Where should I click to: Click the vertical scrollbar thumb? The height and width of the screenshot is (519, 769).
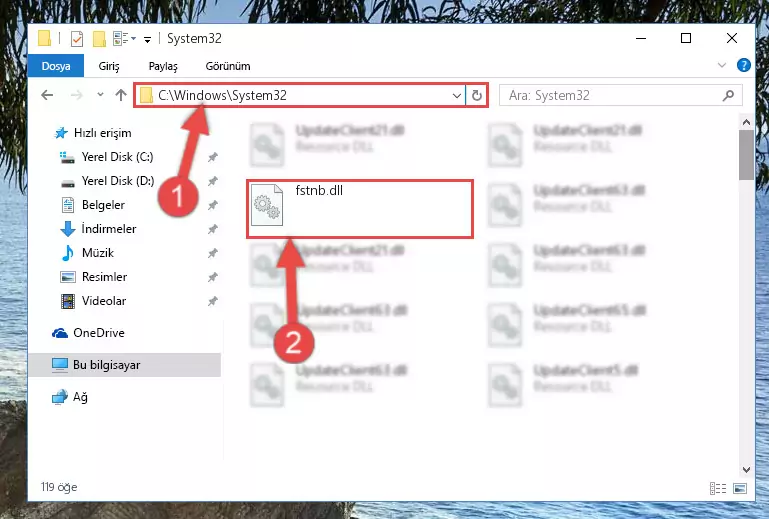tap(746, 155)
